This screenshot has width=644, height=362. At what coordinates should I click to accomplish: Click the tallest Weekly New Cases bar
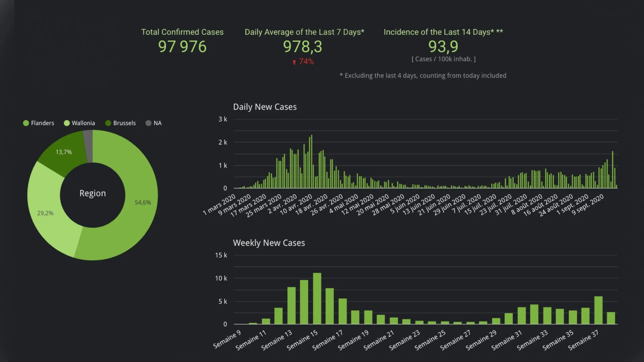[317, 298]
